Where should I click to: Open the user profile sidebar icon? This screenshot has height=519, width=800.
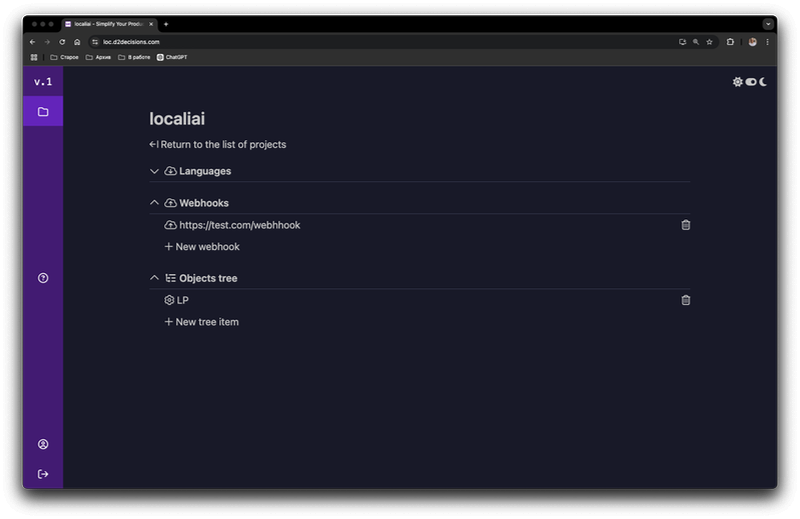[43, 444]
